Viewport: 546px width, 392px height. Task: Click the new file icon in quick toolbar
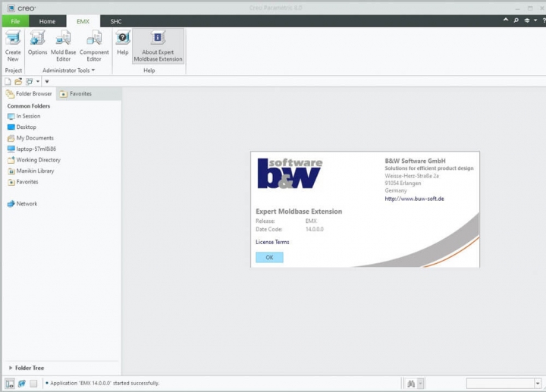[x=8, y=81]
